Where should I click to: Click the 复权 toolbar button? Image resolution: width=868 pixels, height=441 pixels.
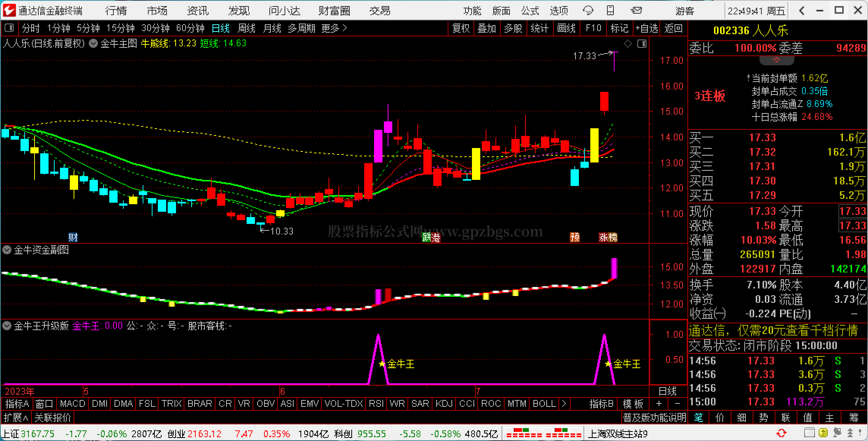point(461,28)
